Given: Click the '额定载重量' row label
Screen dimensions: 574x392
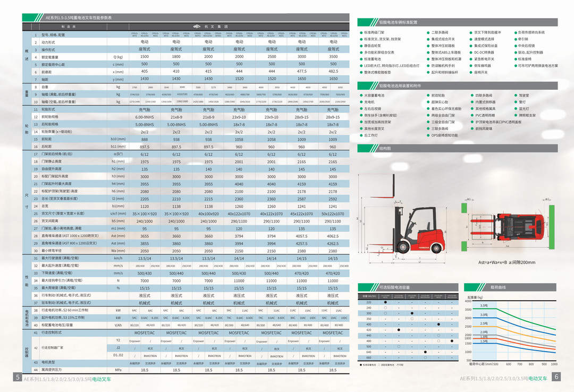Looking at the screenshot, I should click(x=50, y=57).
